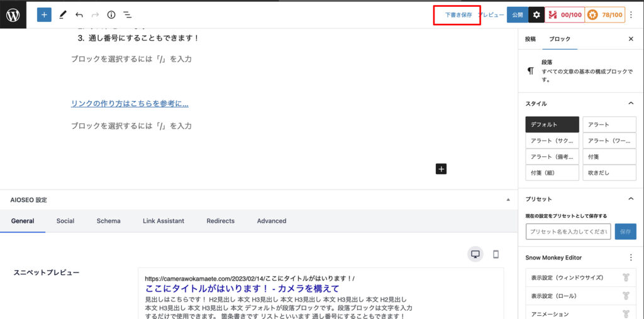The image size is (644, 319).
Task: Select the 吹きだし block style
Action: [609, 173]
